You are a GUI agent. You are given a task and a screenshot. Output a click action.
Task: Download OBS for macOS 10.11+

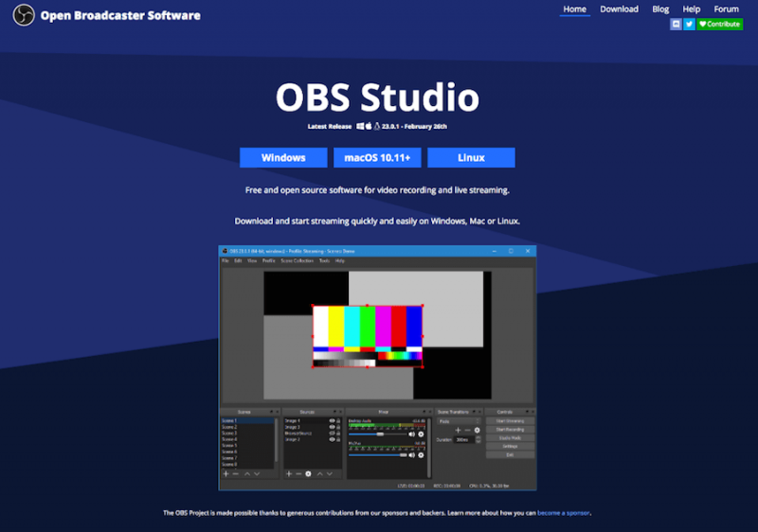[x=377, y=158]
